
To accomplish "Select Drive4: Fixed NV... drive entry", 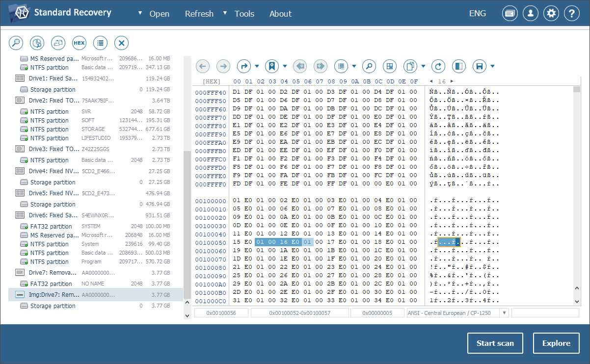I will pos(95,171).
